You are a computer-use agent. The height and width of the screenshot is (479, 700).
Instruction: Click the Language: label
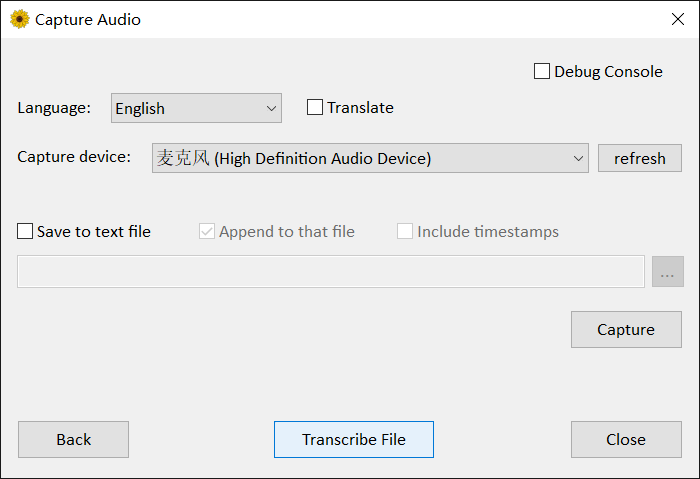54,108
